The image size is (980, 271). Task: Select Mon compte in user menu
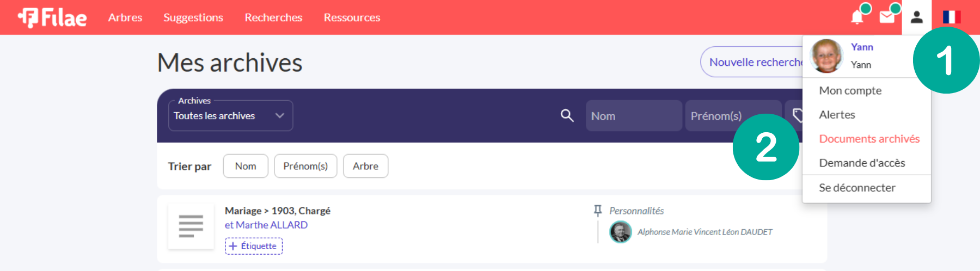(x=850, y=91)
